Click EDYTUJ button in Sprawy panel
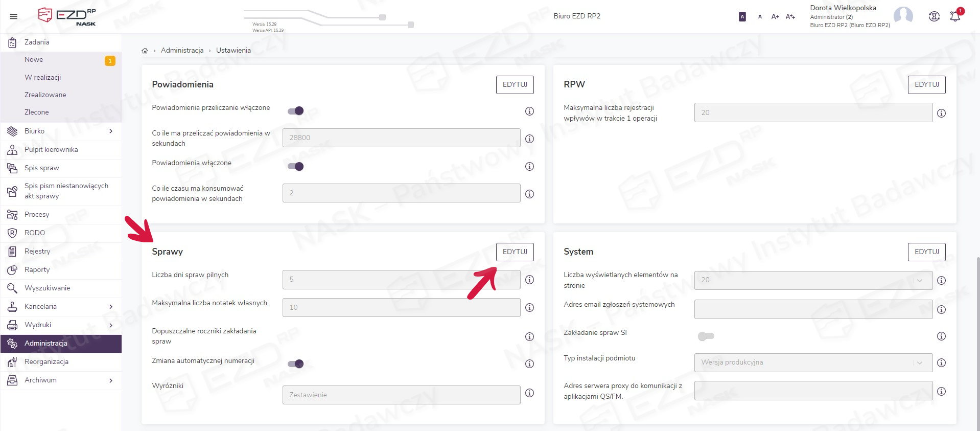The width and height of the screenshot is (980, 431). [x=515, y=252]
